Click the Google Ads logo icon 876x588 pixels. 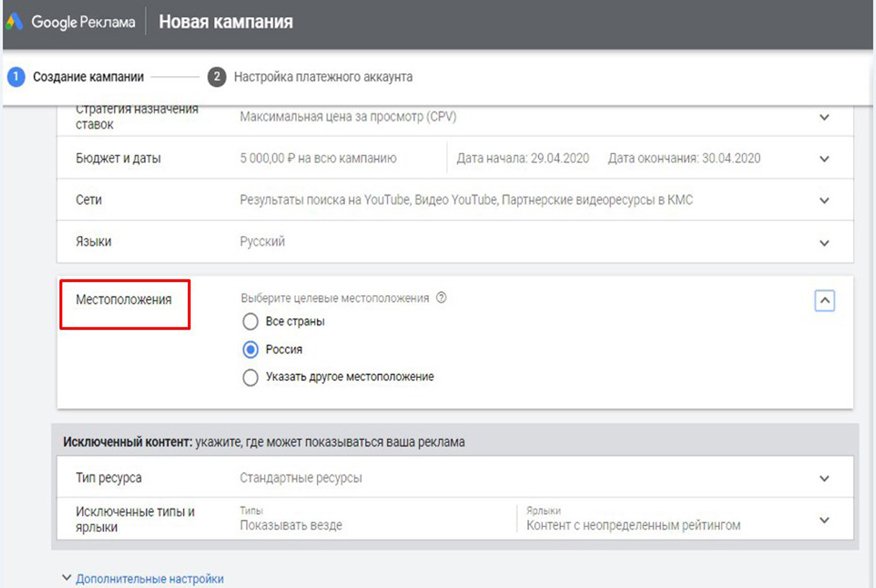(15, 22)
